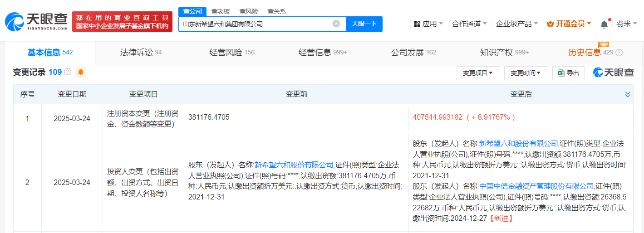
Task: Click the help question mark next to 109
Action: 68,72
